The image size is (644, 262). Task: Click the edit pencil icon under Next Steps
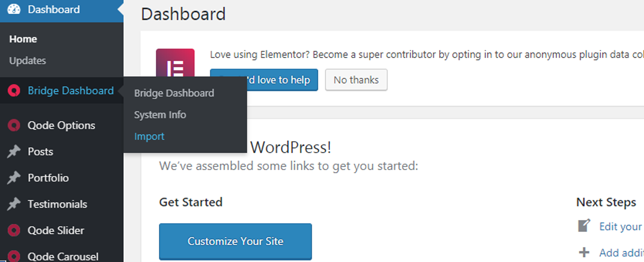(x=584, y=226)
